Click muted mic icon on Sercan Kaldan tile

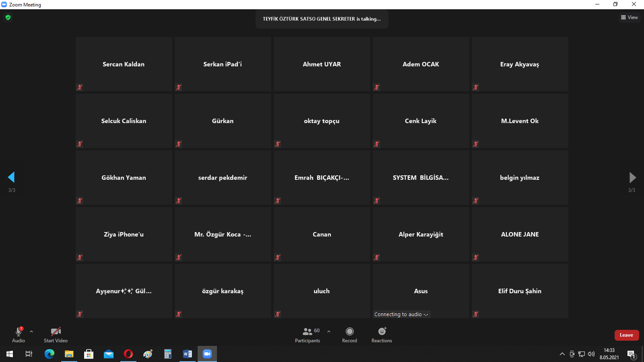click(80, 87)
